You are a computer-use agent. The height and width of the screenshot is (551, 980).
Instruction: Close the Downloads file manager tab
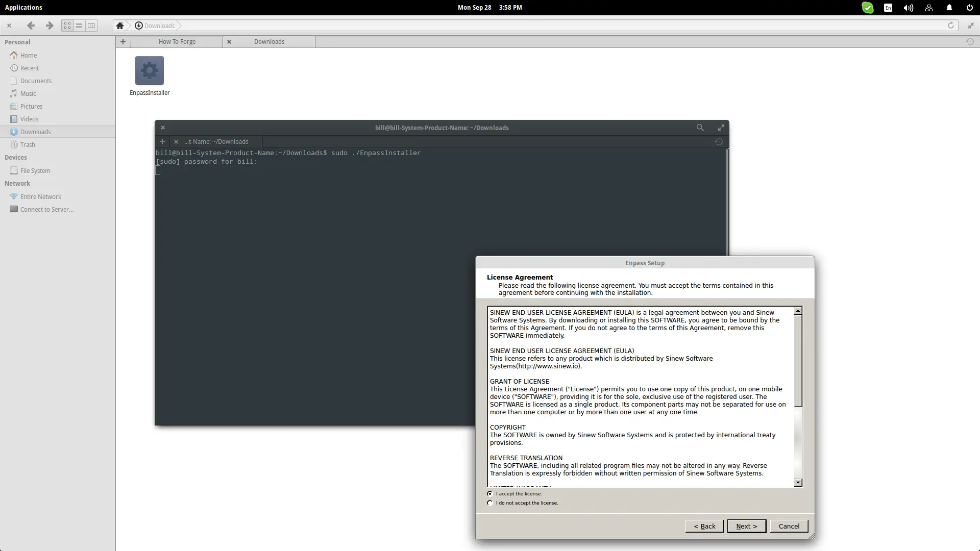(x=229, y=42)
